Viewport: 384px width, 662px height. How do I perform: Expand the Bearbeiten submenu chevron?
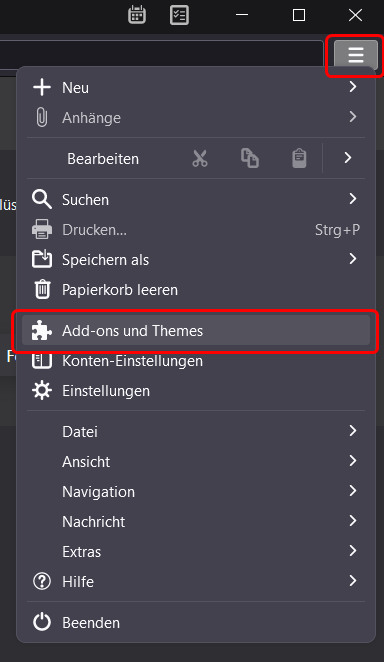[348, 158]
